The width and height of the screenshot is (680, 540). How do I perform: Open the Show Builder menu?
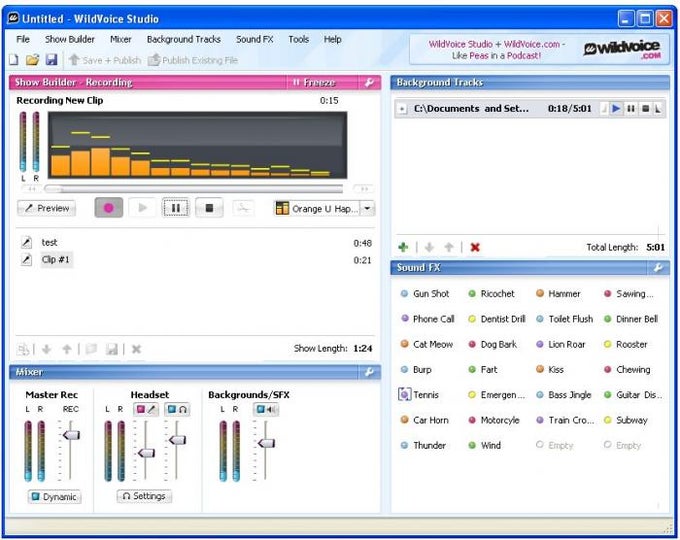[69, 39]
